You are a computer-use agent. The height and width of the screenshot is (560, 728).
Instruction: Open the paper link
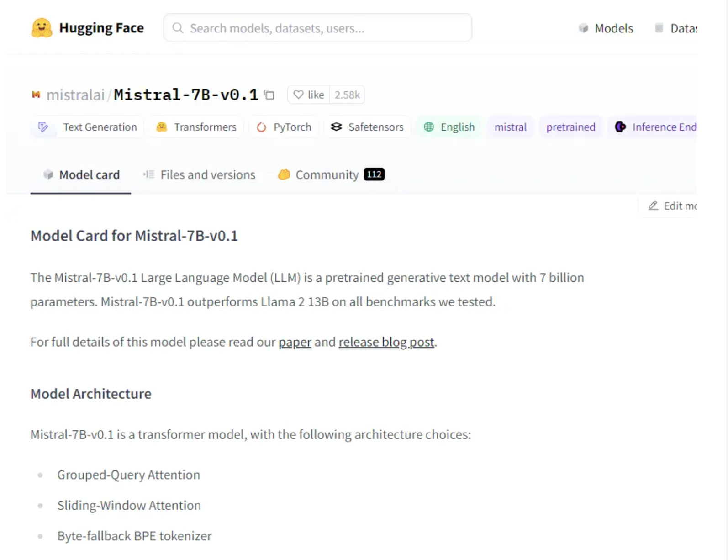[295, 342]
